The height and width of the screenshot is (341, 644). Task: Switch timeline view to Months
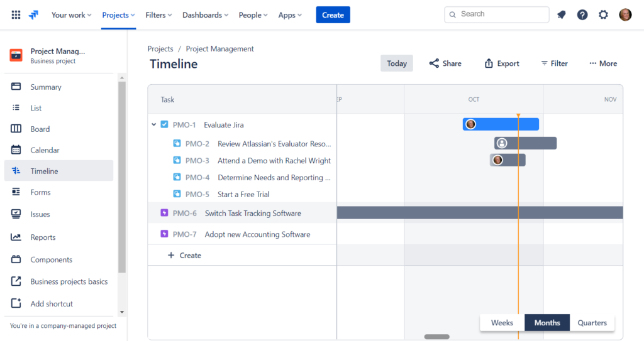click(547, 323)
